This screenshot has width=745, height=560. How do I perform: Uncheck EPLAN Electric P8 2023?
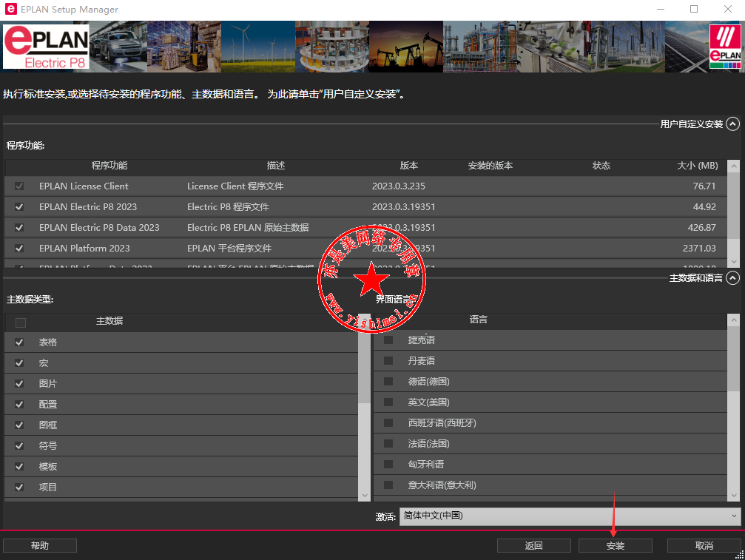[19, 207]
